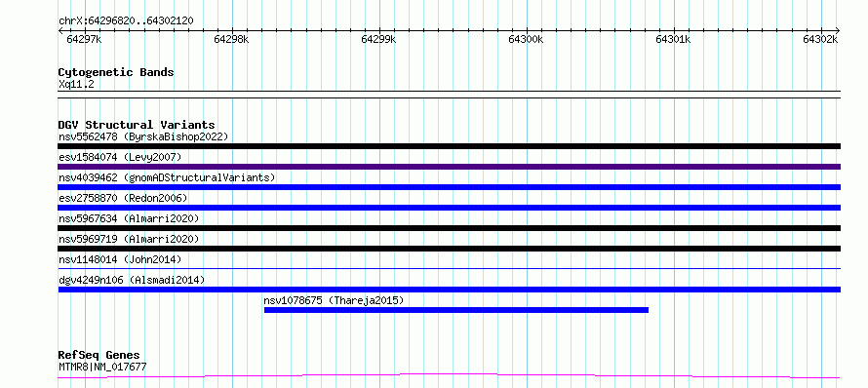Select the blue bar under nsv4039462
The image size is (868, 388).
click(x=449, y=187)
